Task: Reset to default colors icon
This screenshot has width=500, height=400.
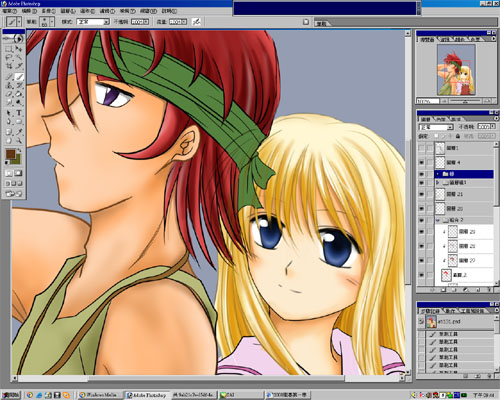Action: point(7,163)
